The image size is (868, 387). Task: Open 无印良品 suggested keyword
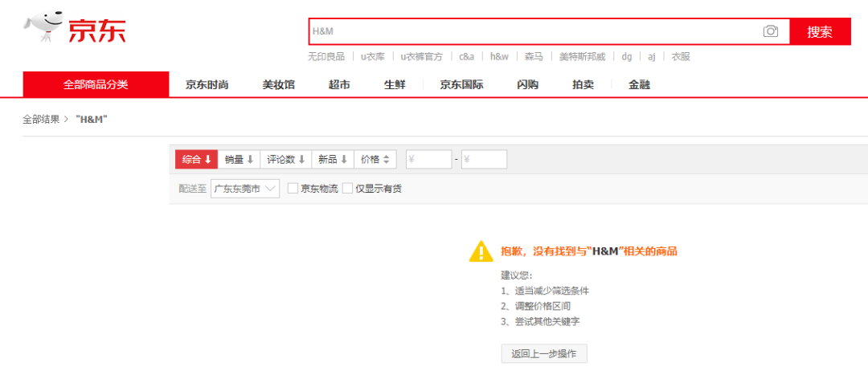326,56
